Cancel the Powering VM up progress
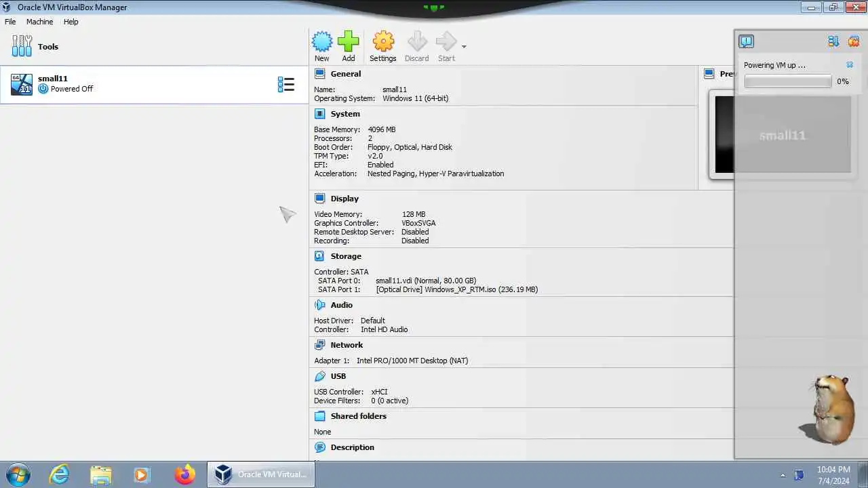Viewport: 868px width, 488px height. coord(850,65)
